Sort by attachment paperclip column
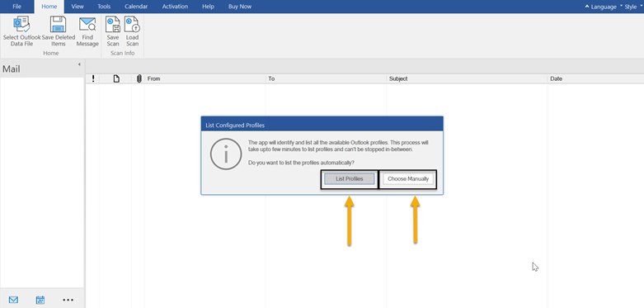 pyautogui.click(x=139, y=78)
